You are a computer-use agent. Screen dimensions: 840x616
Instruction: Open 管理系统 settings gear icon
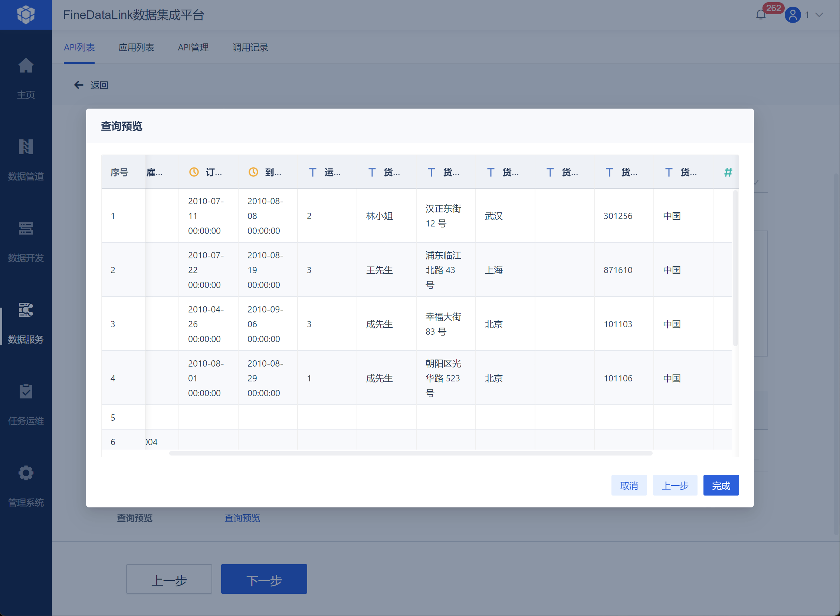pos(26,473)
